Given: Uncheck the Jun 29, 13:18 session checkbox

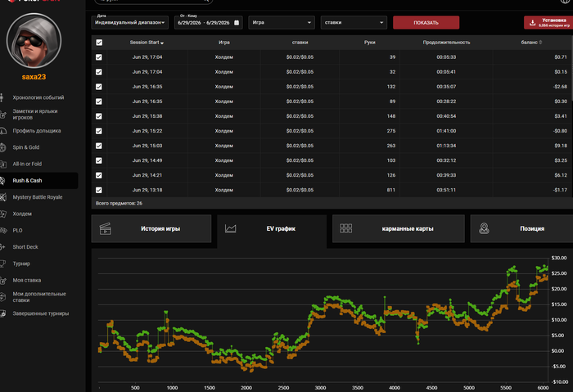Looking at the screenshot, I should coord(99,190).
